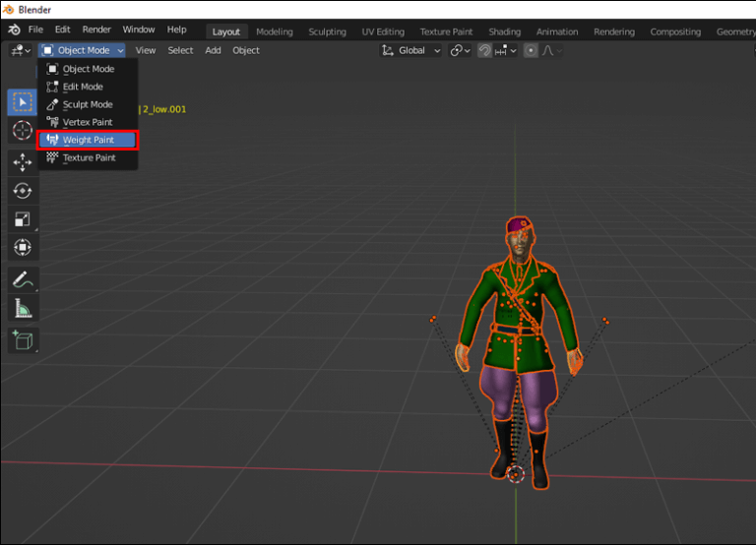Screen dimensions: 756x545
Task: Open the Help menu
Action: click(x=176, y=30)
